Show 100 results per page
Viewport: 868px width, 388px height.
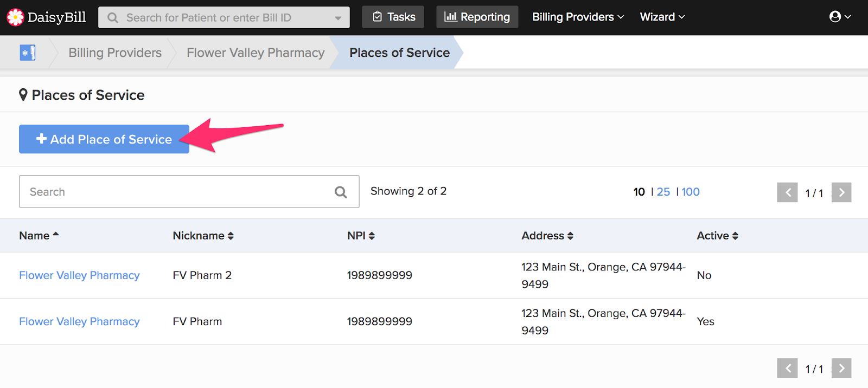(691, 192)
